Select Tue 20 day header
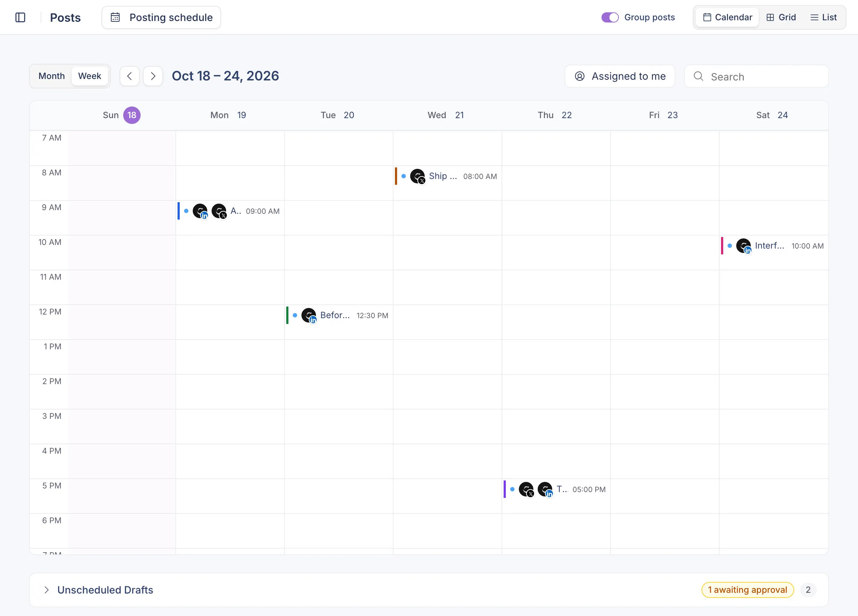 coord(337,115)
